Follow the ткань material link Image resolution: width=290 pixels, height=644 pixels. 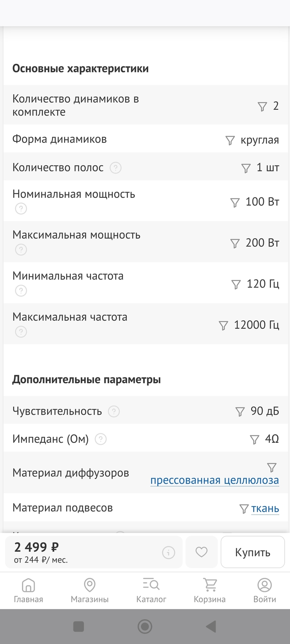pos(265,508)
